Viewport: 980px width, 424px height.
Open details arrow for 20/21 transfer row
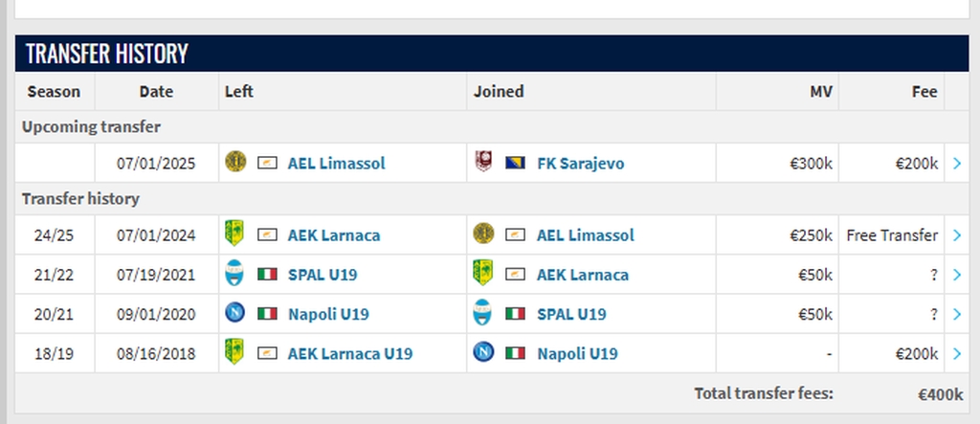[x=957, y=314]
